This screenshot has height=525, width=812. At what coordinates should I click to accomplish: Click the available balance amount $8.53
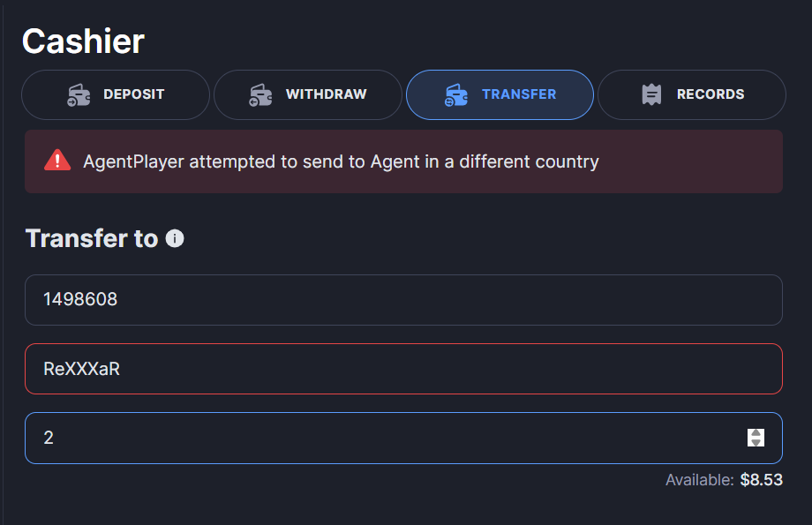[761, 480]
